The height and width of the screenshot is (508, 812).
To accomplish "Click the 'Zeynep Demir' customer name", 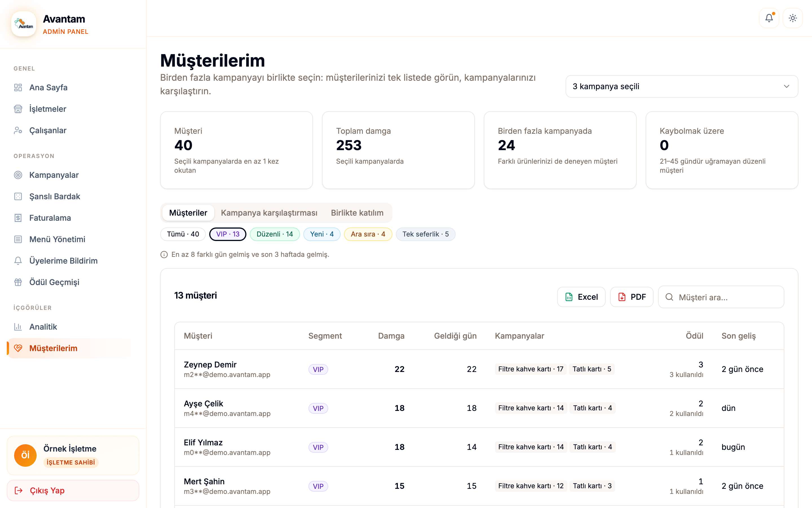I will tap(210, 365).
